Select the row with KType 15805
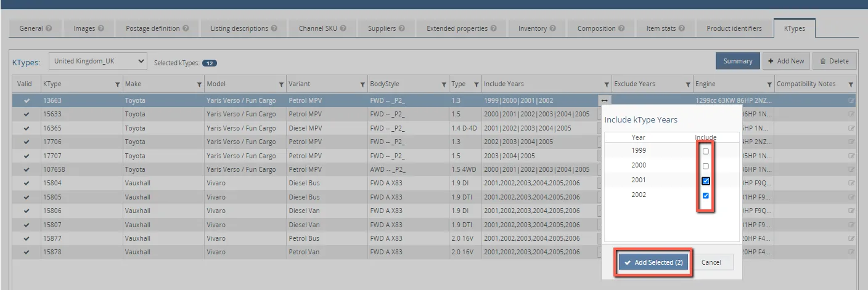 coord(433,197)
